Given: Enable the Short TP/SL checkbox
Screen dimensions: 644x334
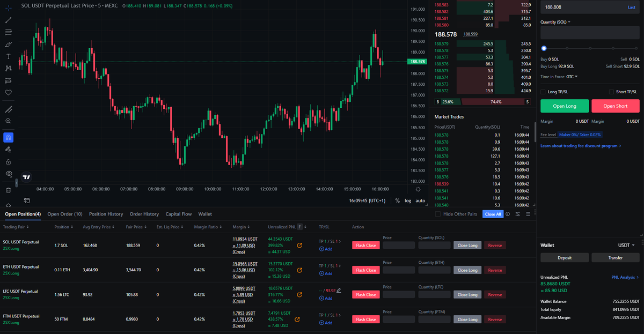Looking at the screenshot, I should click(x=612, y=92).
